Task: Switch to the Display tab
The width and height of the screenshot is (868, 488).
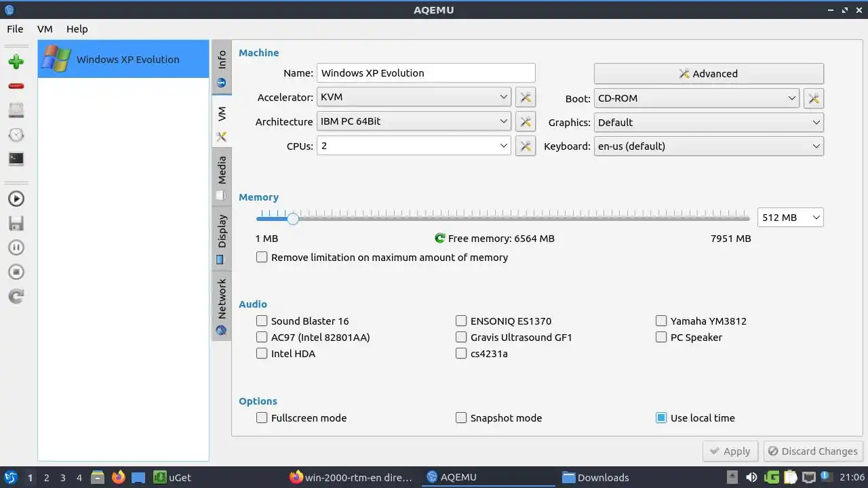Action: point(221,238)
